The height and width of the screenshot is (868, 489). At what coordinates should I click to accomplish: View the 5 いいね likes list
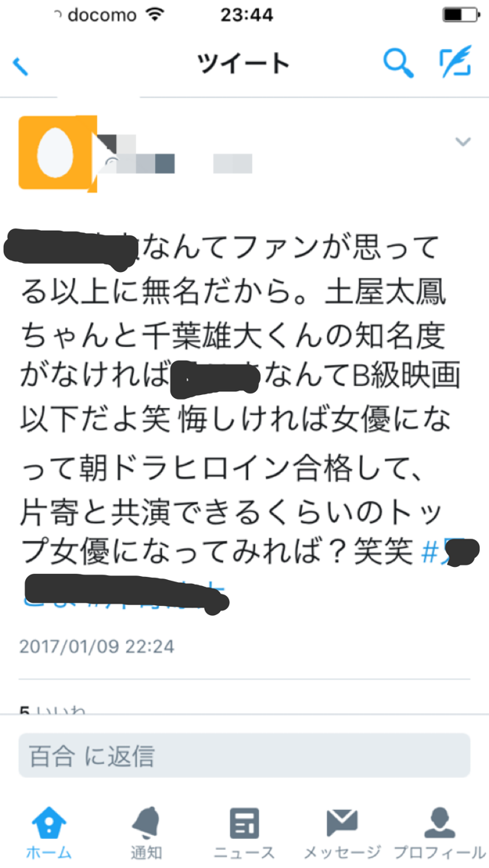click(52, 709)
